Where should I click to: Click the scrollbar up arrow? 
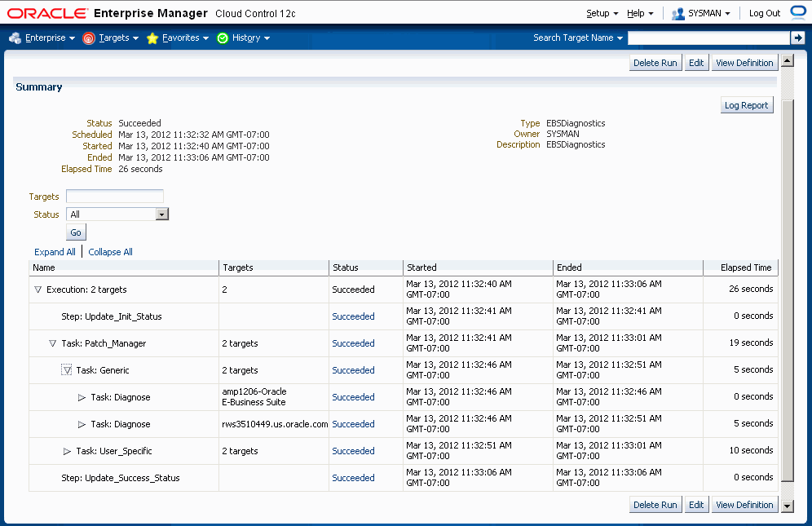click(788, 60)
